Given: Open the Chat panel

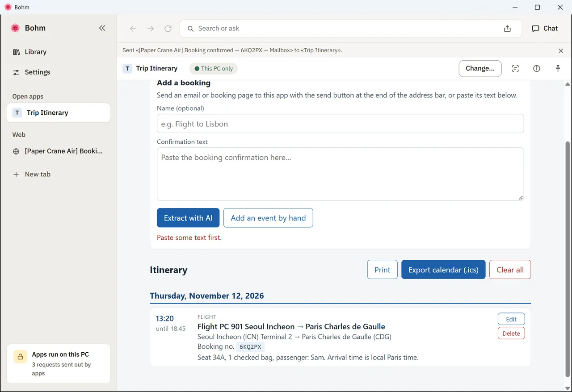Looking at the screenshot, I should [545, 28].
